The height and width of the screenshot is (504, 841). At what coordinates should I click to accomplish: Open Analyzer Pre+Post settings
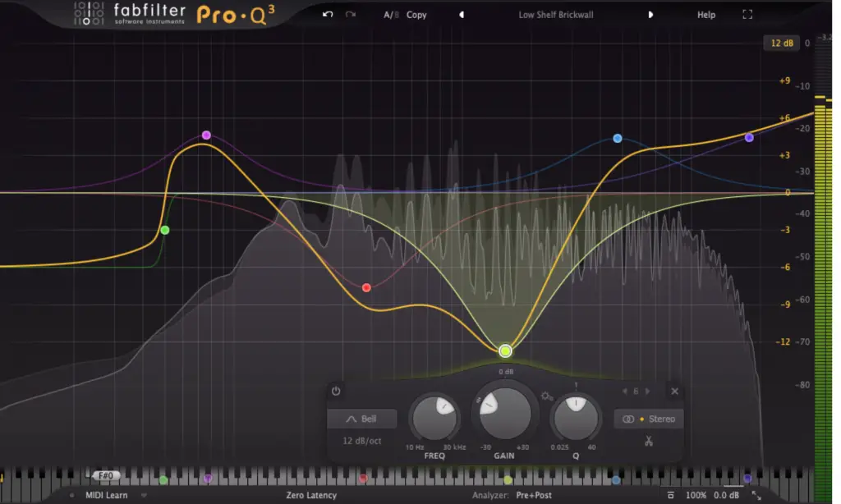pyautogui.click(x=512, y=496)
